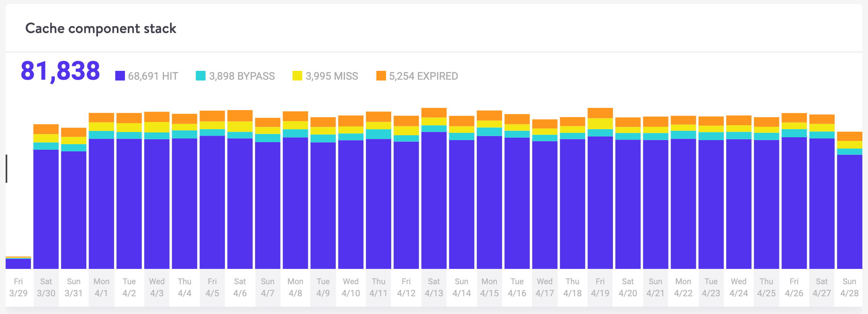This screenshot has width=868, height=314.
Task: Click the Mon 4/1 date label
Action: click(x=102, y=287)
